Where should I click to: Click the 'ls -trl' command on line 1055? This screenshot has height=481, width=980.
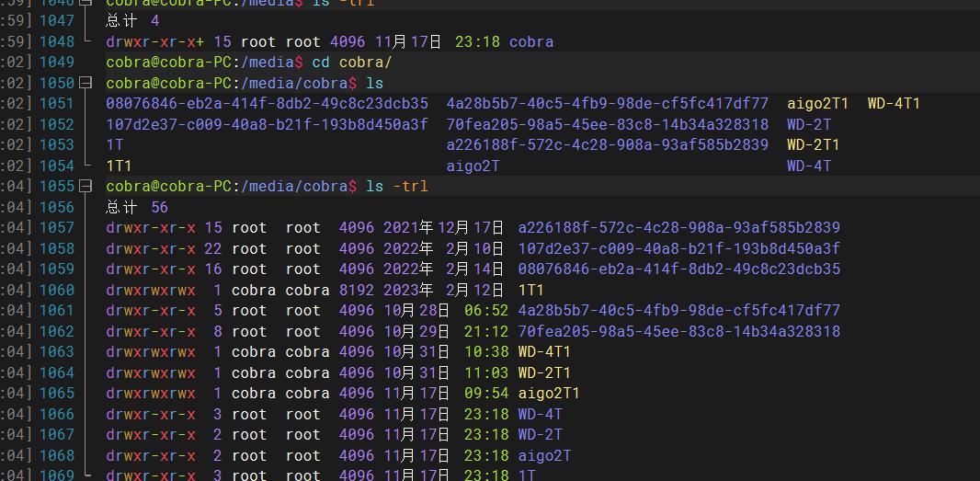397,187
